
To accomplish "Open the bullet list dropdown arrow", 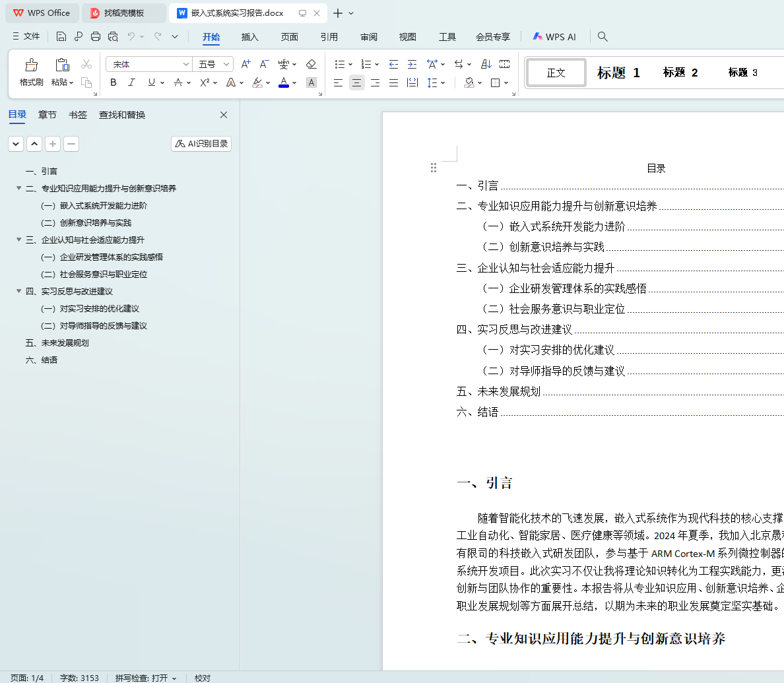I will [350, 65].
